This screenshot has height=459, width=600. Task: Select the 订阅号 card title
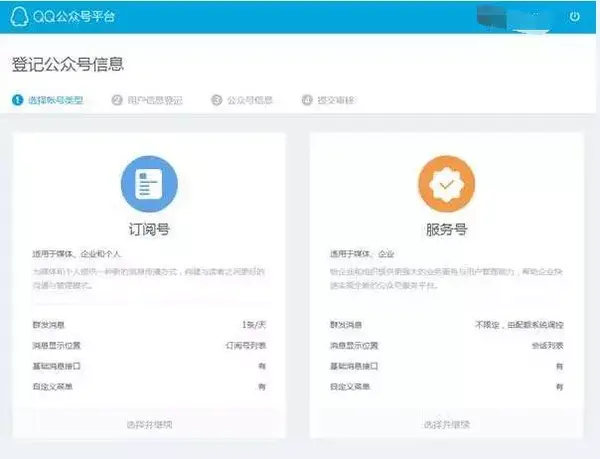tap(148, 230)
